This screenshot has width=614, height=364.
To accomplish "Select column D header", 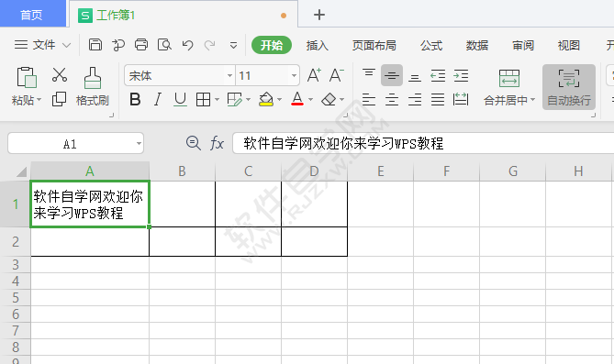I will pyautogui.click(x=314, y=171).
